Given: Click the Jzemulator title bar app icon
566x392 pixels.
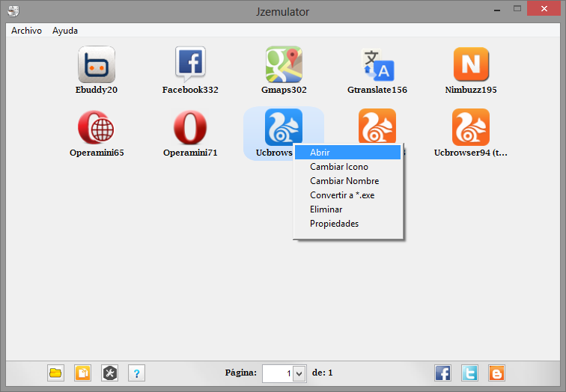Looking at the screenshot, I should pos(13,11).
